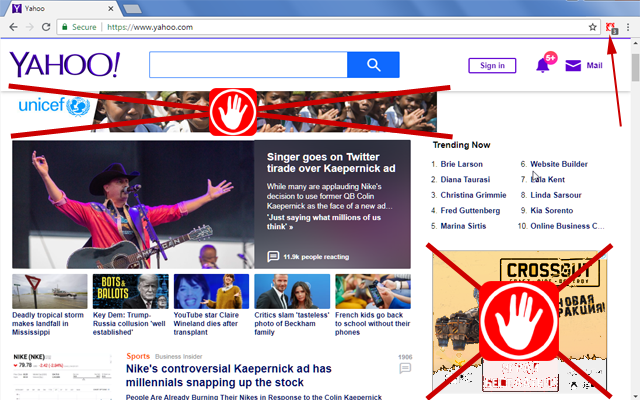Image resolution: width=640 pixels, height=400 pixels.
Task: Open the ad blocker extension icon
Action: (611, 28)
